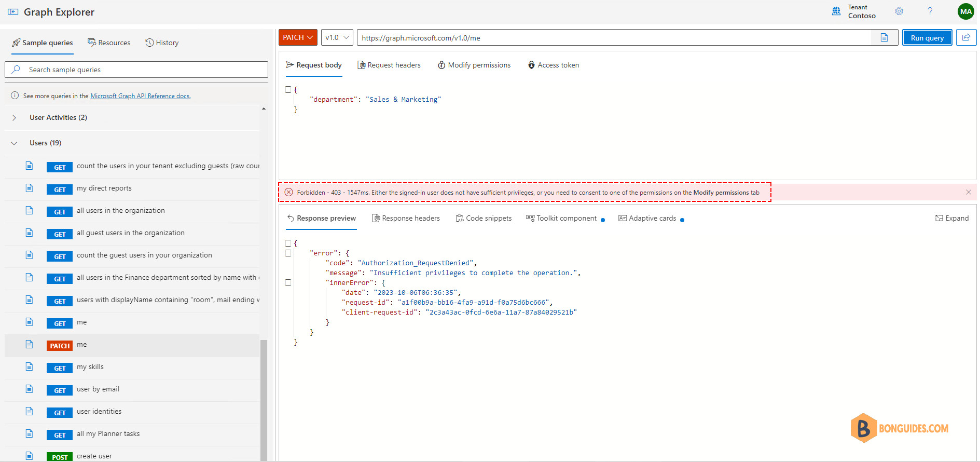
Task: Click the document icon in URL bar
Action: (884, 38)
